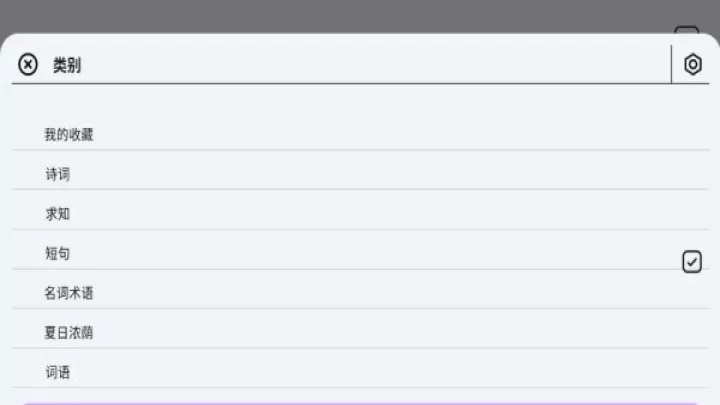This screenshot has width=720, height=405.
Task: Choose the 诗词 category
Action: (58, 174)
